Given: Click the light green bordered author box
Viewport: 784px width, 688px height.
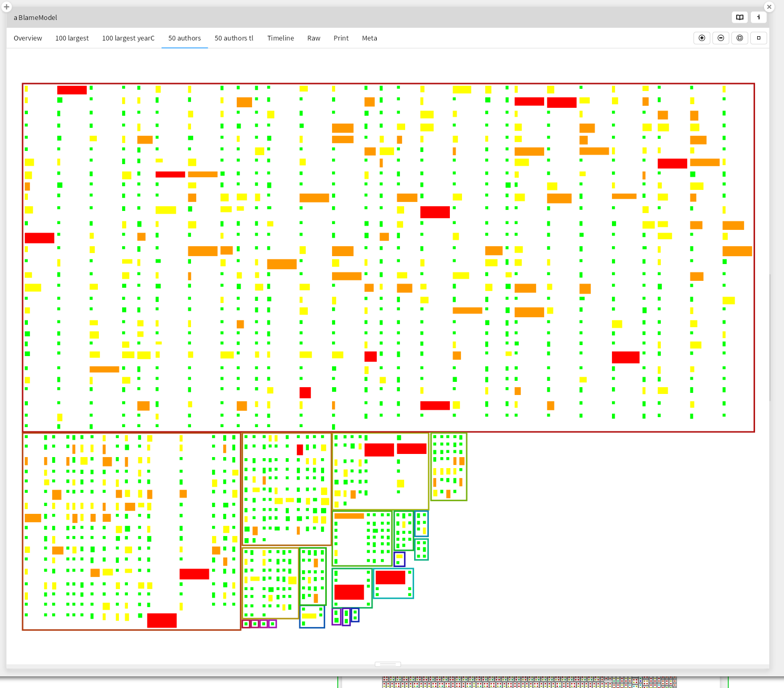Looking at the screenshot, I should point(449,467).
